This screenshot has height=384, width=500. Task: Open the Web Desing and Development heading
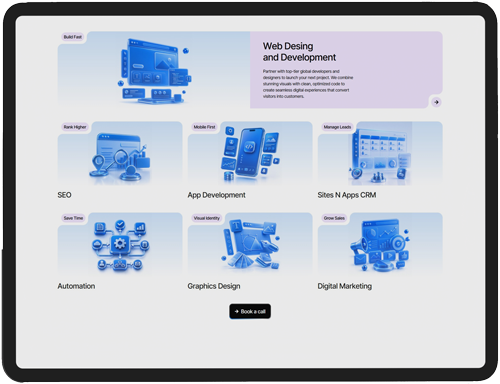(299, 52)
